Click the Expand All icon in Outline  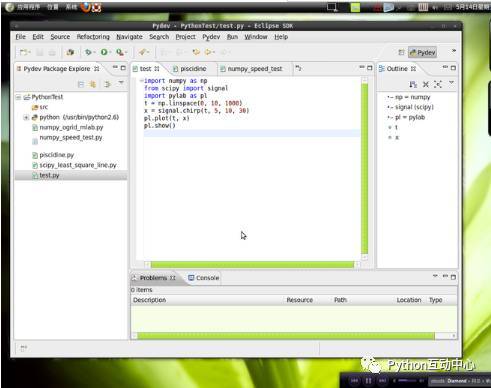[x=438, y=84]
